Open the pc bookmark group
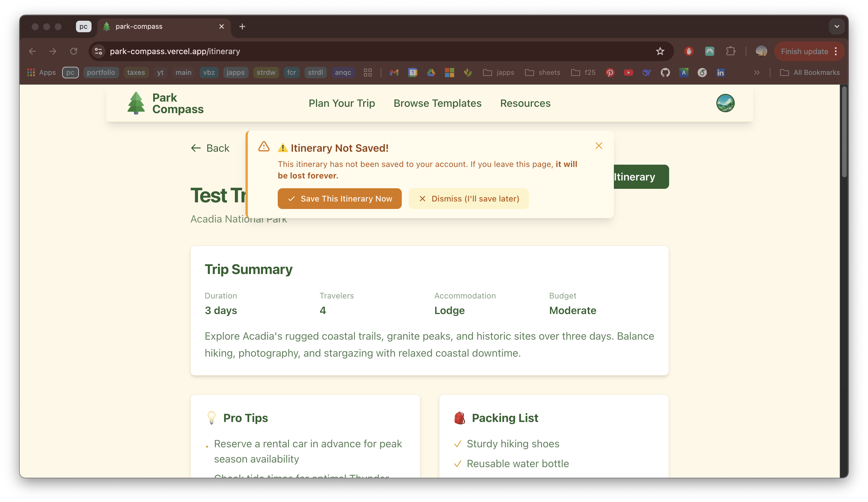This screenshot has width=868, height=502. (x=70, y=72)
